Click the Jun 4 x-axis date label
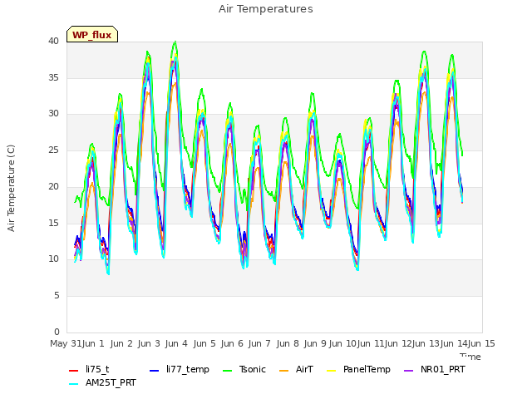The image size is (532, 399). coord(176,343)
